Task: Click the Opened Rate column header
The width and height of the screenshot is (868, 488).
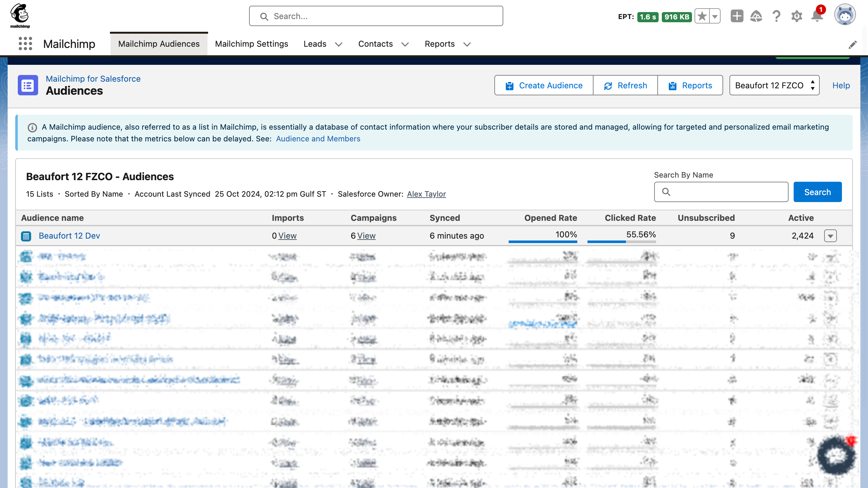Action: 551,218
